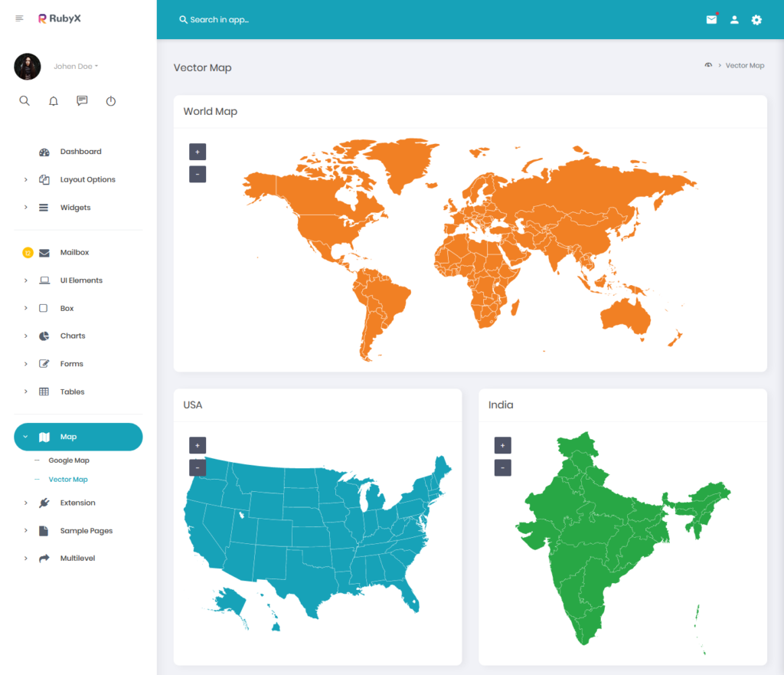Click the power button icon below the avatar

(110, 100)
